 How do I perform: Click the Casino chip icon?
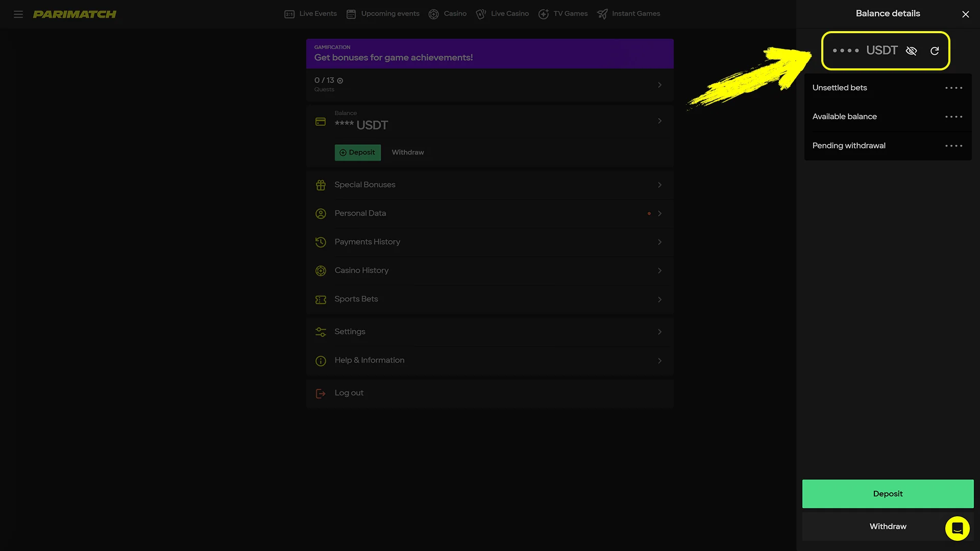click(x=434, y=14)
